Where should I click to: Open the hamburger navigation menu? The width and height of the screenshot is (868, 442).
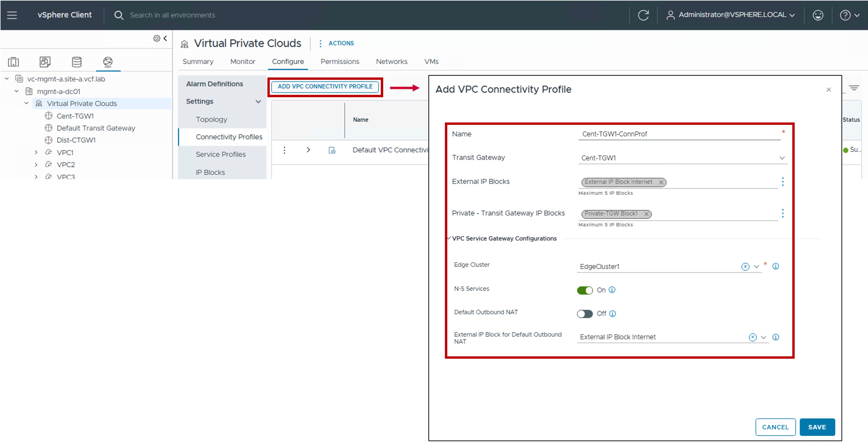(x=12, y=15)
